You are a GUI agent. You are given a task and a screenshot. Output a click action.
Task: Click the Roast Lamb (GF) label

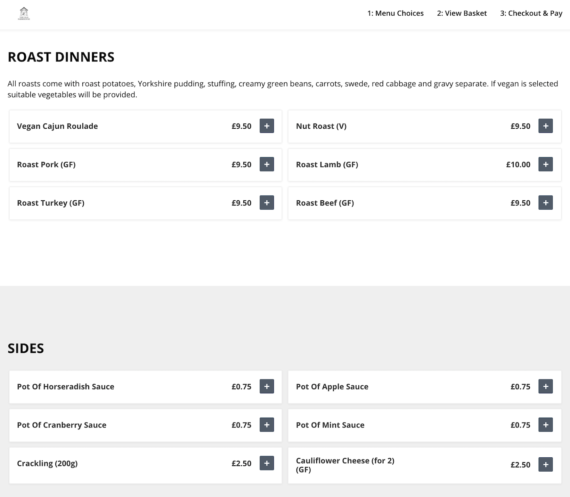pos(327,164)
